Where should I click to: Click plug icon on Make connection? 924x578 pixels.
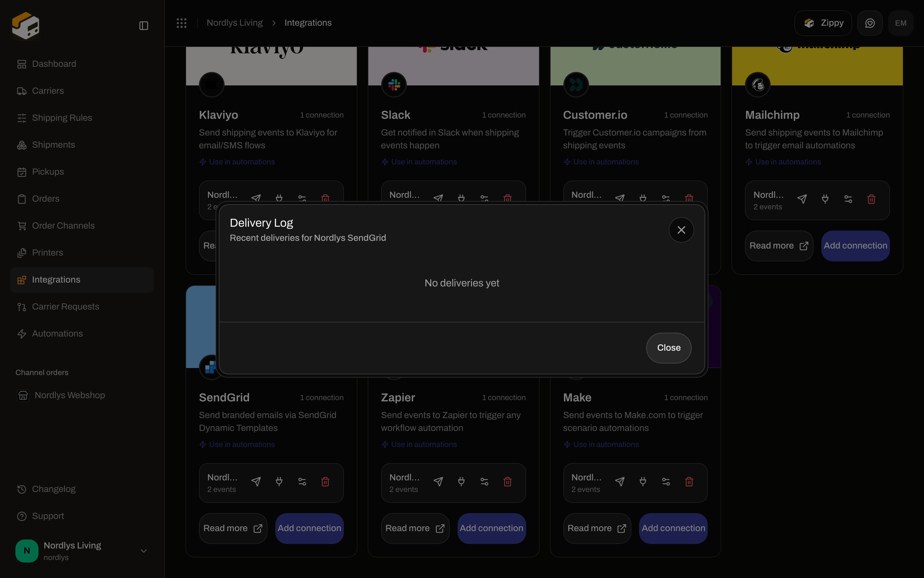(643, 481)
